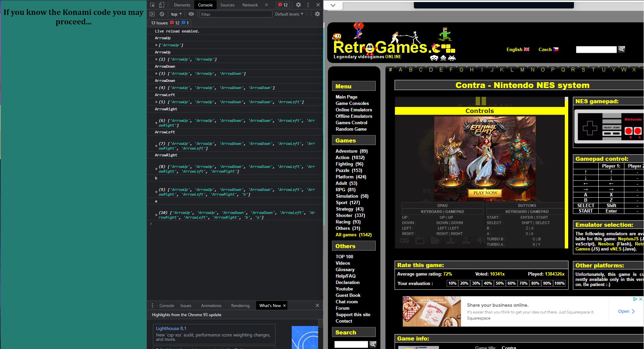Rate the game 100%
The image size is (644, 349).
click(559, 283)
